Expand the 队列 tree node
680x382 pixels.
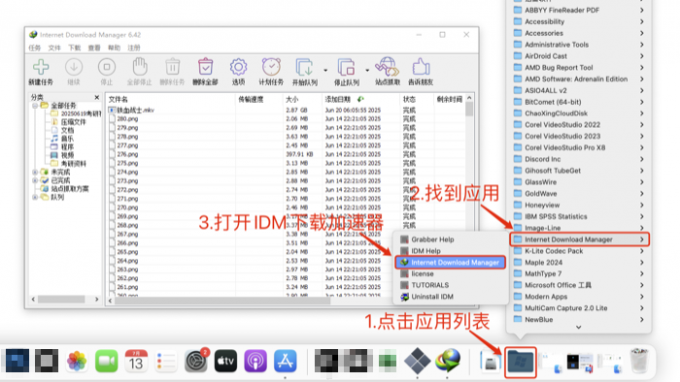[x=35, y=197]
